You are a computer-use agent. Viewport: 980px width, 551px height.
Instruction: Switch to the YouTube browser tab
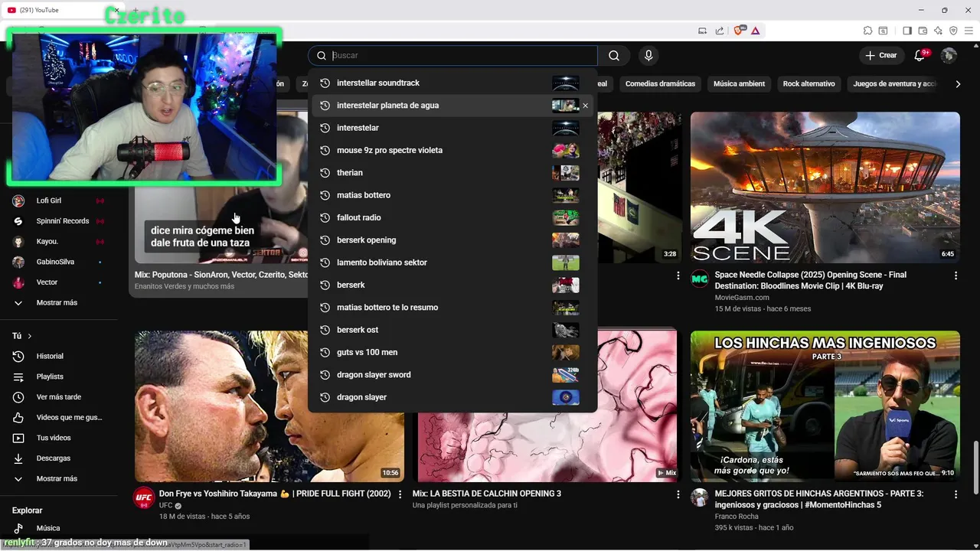pyautogui.click(x=61, y=10)
